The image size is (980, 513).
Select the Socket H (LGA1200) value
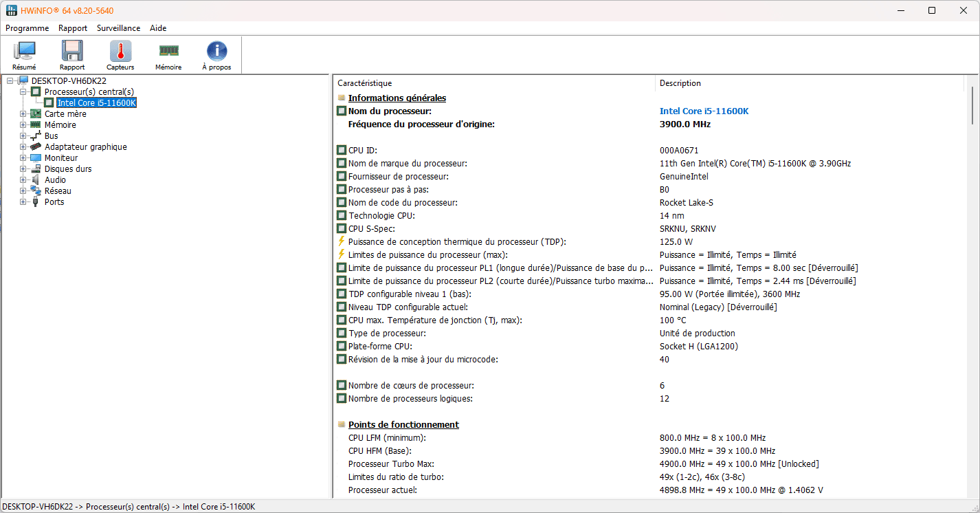(x=698, y=346)
